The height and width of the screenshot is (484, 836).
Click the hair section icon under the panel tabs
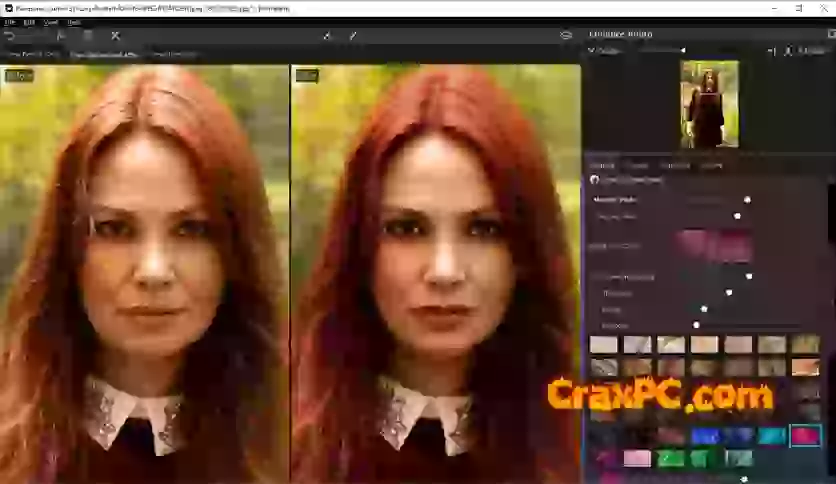[x=594, y=180]
